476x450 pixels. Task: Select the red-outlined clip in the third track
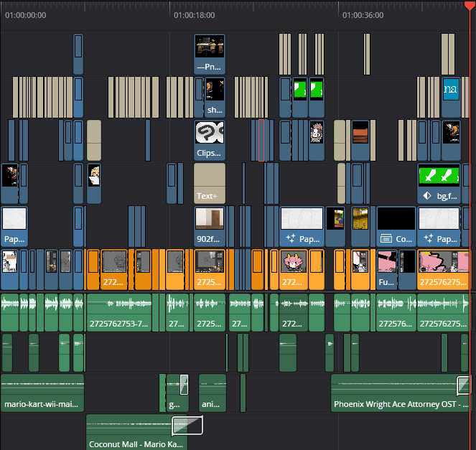261,140
